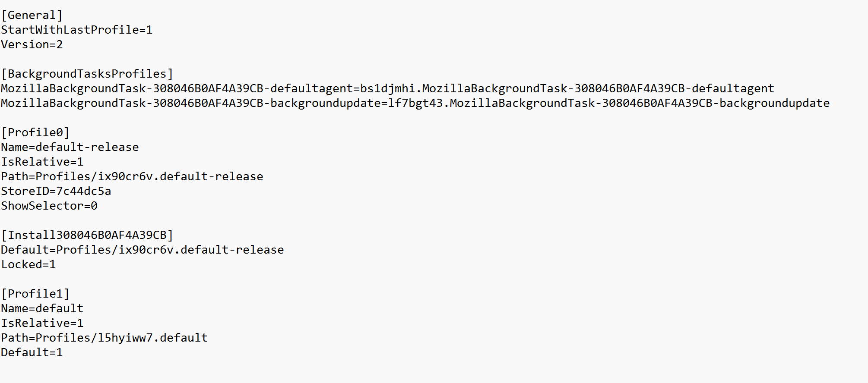This screenshot has width=868, height=383.
Task: Click Path=Profiles/ix90cr6v.default-release line
Action: coord(132,176)
